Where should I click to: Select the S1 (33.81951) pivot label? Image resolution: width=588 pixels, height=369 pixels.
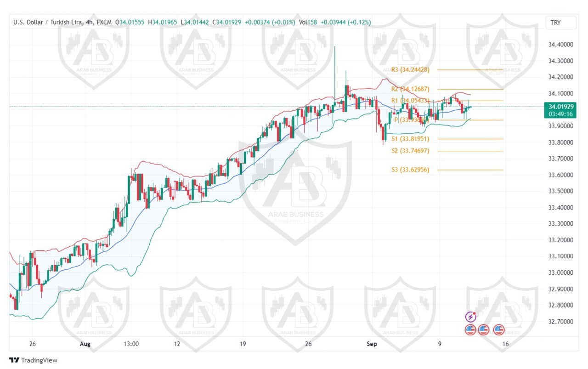coord(410,139)
